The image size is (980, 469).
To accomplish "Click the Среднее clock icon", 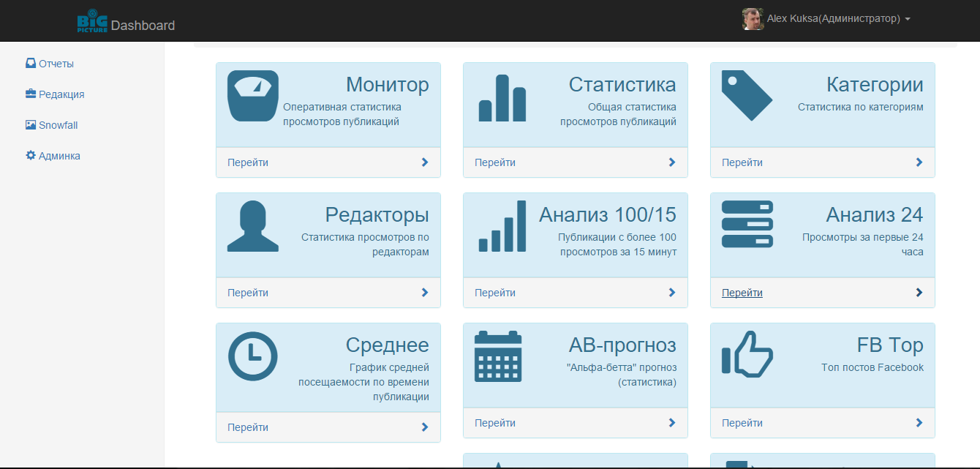I will click(x=253, y=356).
